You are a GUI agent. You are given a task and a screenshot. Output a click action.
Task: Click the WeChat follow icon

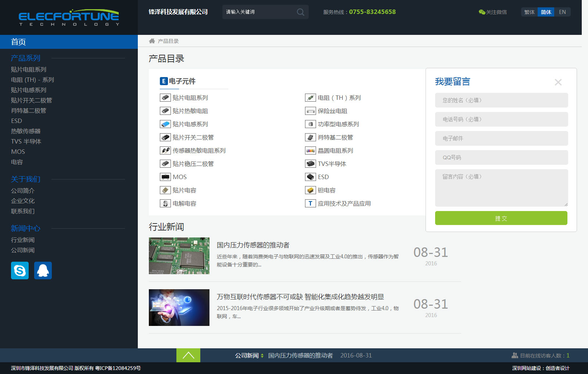pos(482,12)
